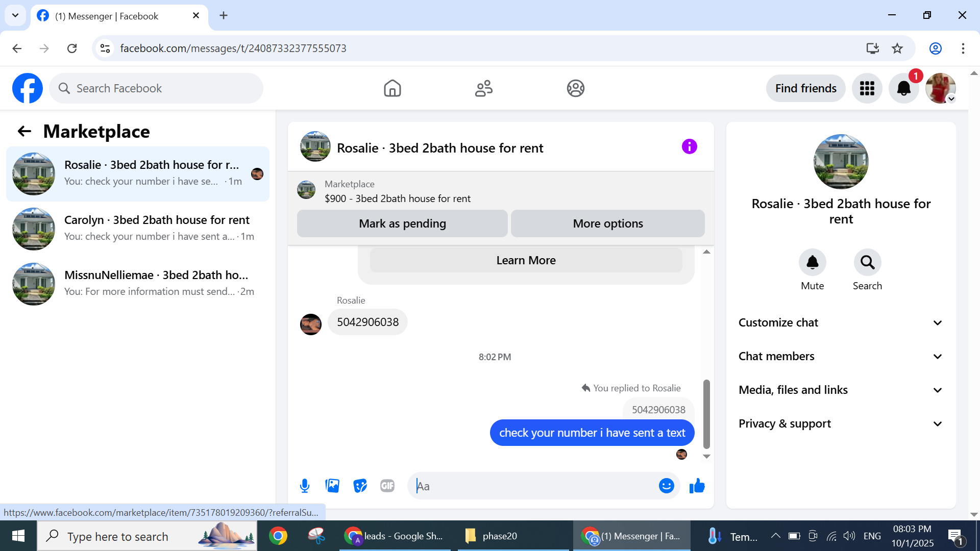
Task: Click Rosalie's 5042906038 message bubble
Action: coord(367,322)
